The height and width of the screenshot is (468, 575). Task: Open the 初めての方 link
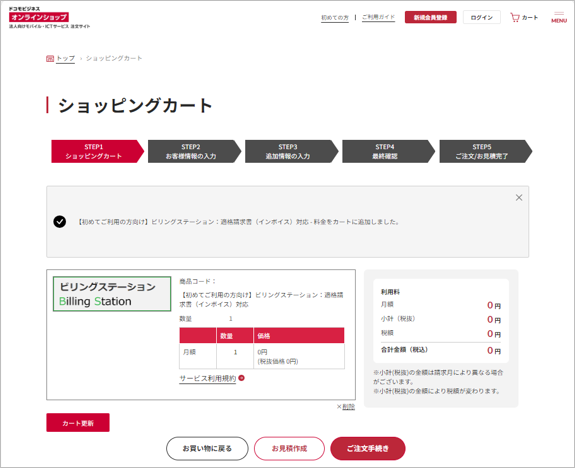[x=335, y=18]
